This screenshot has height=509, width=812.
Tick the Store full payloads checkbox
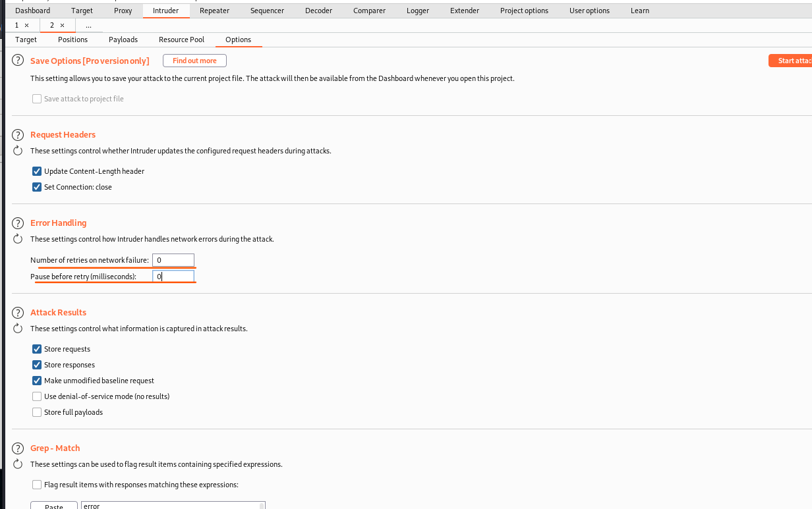point(37,412)
